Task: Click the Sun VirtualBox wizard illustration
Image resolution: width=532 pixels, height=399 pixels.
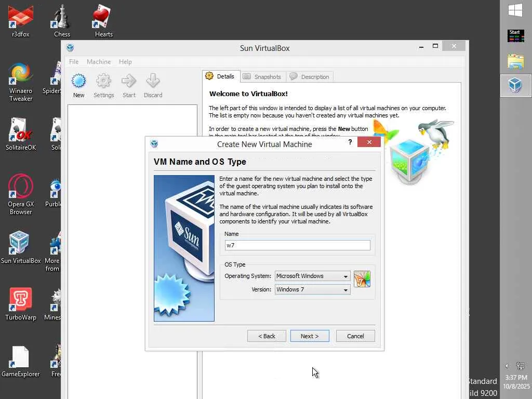Action: click(x=184, y=248)
